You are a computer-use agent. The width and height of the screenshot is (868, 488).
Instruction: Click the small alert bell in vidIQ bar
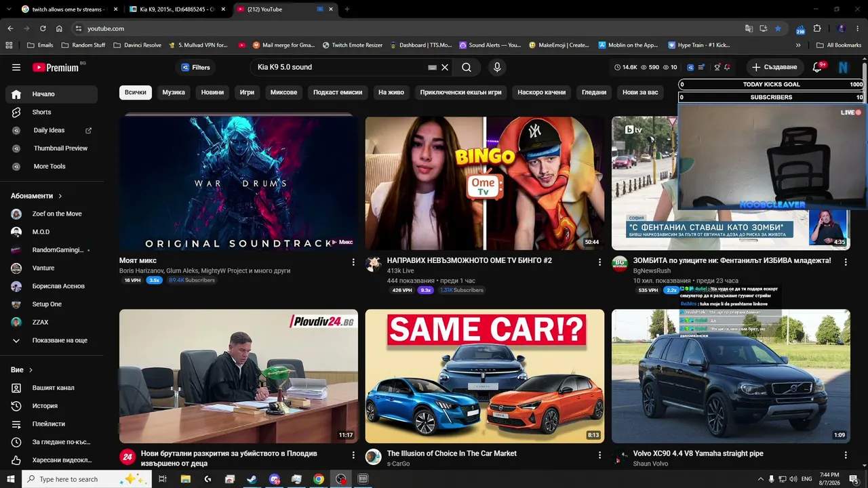[x=727, y=67]
